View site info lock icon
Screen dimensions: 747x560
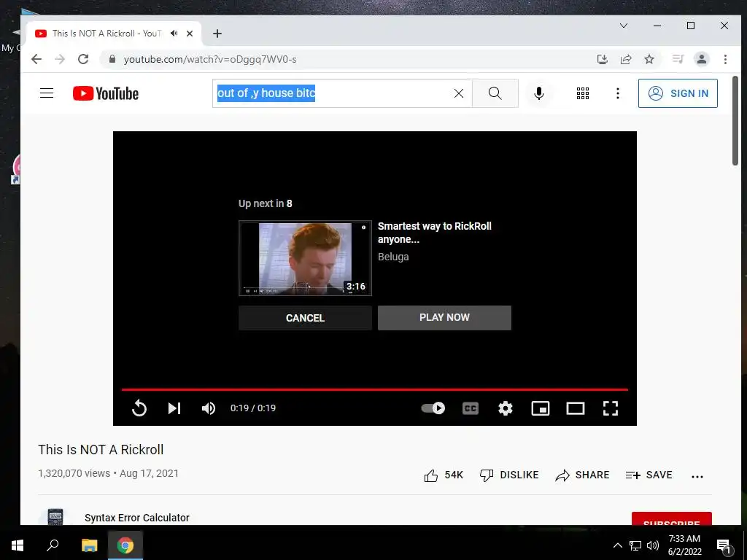tap(112, 59)
